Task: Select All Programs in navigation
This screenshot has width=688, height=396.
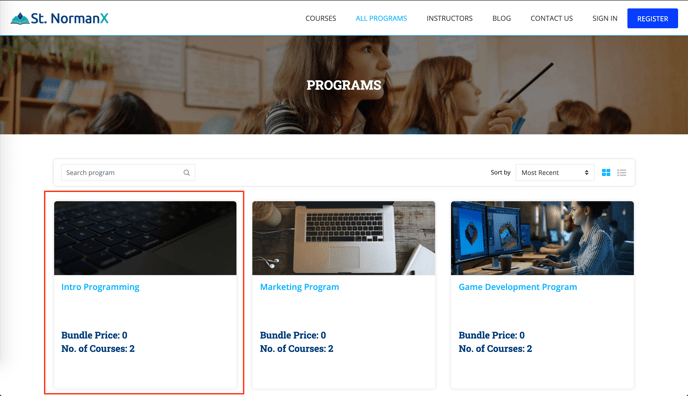Action: (381, 18)
